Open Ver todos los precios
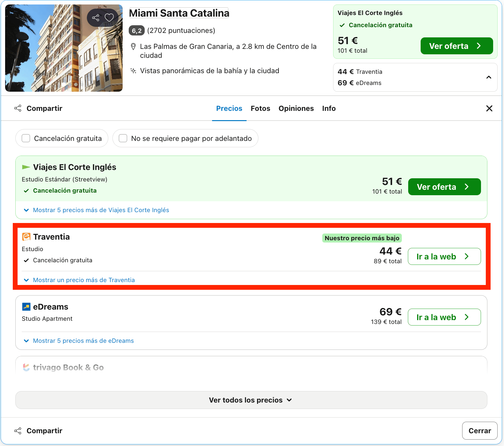Viewport: 504px width, 446px height. tap(251, 400)
